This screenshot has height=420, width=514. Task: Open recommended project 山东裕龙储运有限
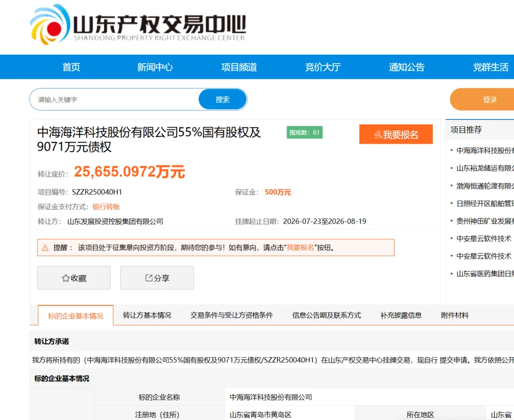pos(485,168)
